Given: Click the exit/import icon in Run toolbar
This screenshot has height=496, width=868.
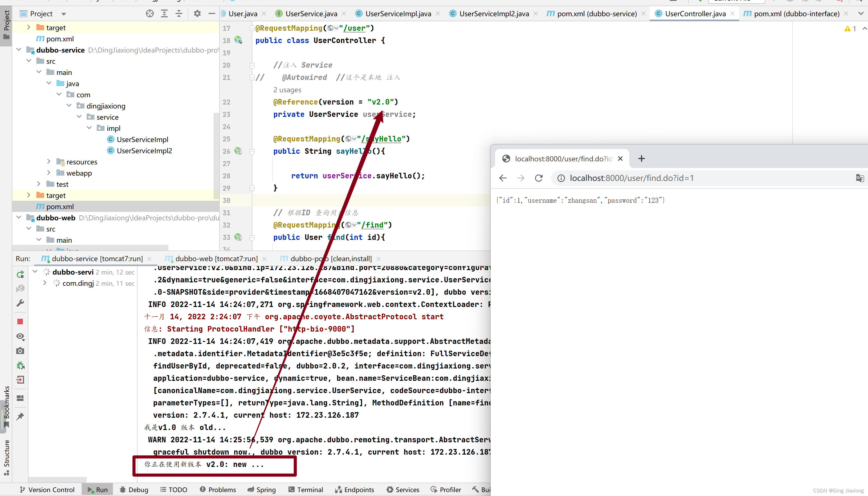Looking at the screenshot, I should (x=20, y=379).
